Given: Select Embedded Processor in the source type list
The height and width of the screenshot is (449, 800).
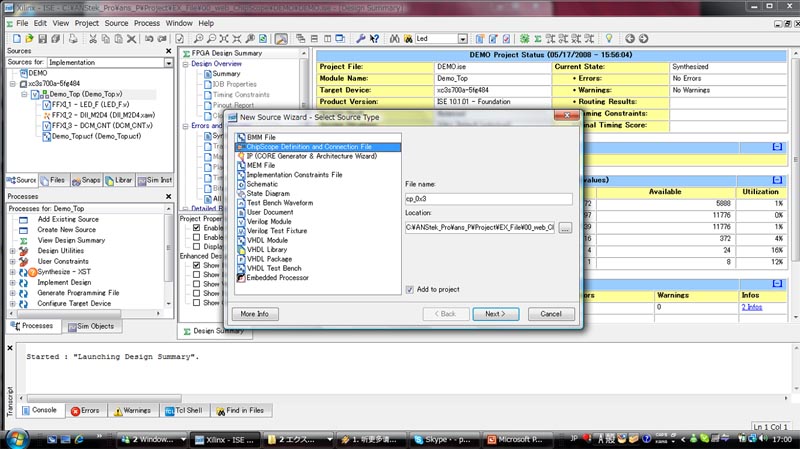Looking at the screenshot, I should (277, 278).
